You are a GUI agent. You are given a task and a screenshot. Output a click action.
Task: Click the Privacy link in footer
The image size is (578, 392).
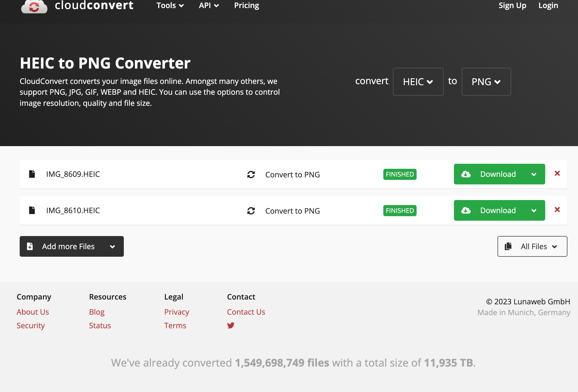coord(177,312)
